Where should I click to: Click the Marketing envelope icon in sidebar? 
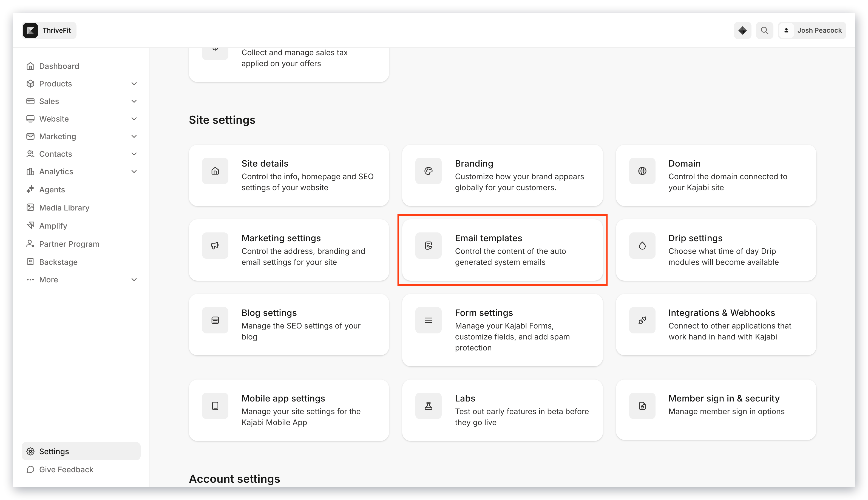click(x=30, y=136)
